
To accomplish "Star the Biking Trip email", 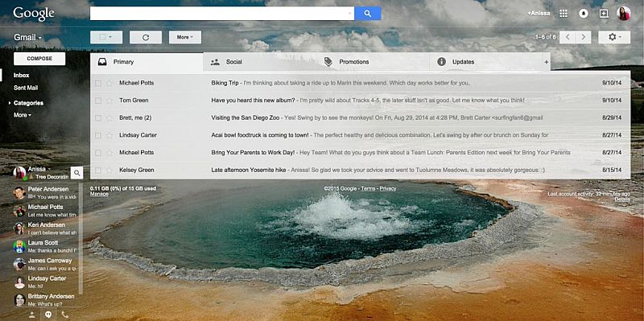I will [109, 83].
